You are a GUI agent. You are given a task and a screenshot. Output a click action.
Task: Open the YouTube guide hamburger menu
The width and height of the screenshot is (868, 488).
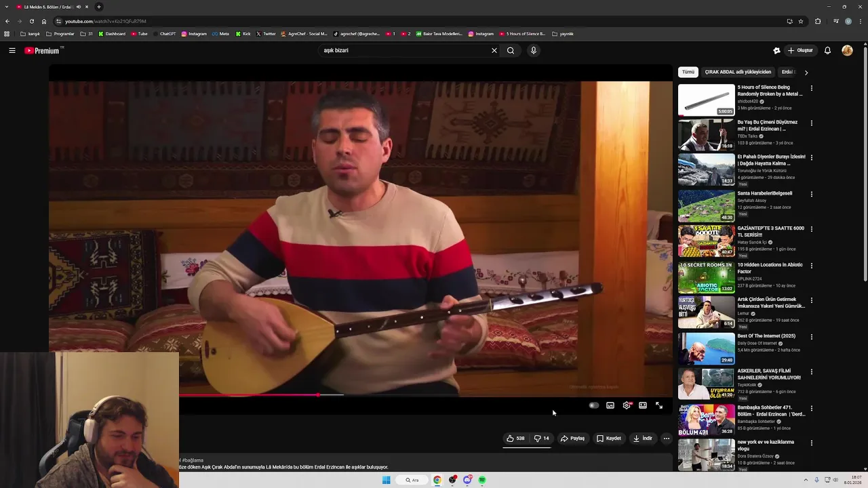(12, 50)
